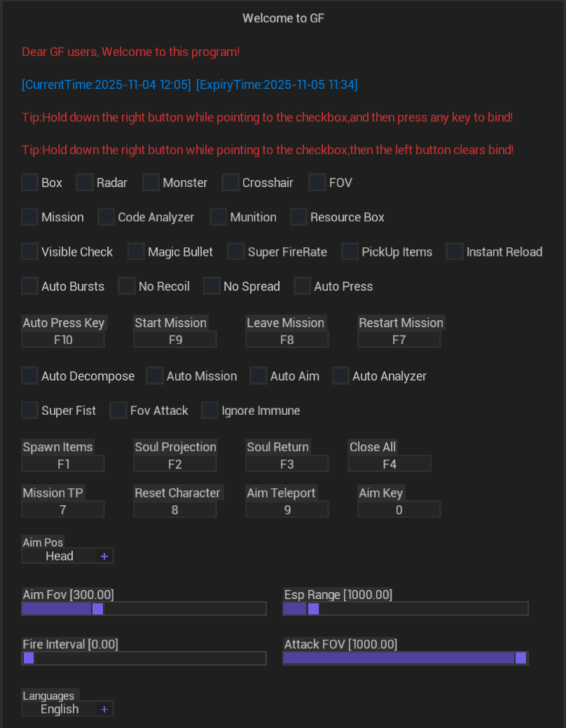Toggle the Visible Check checkbox
566x728 pixels.
(29, 252)
